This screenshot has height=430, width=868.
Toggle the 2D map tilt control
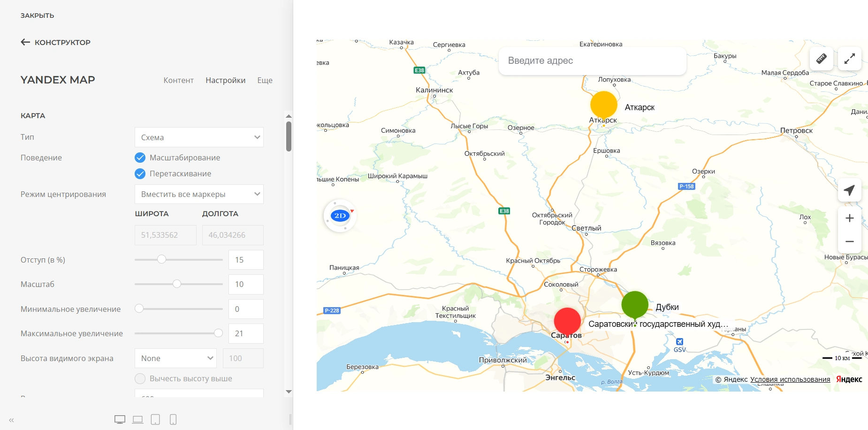(x=340, y=216)
